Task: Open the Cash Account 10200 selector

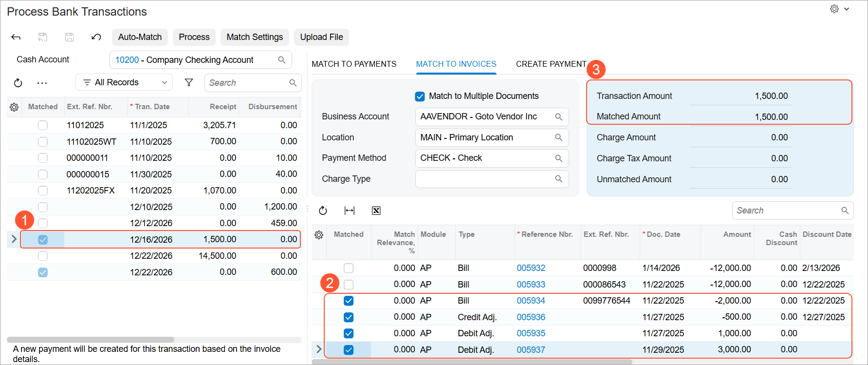Action: point(201,60)
